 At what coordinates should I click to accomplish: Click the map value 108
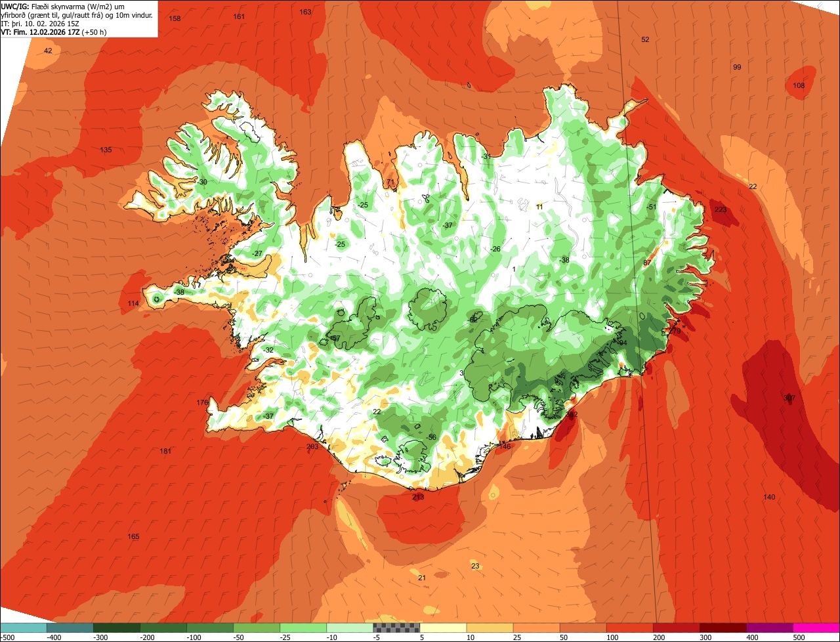pyautogui.click(x=799, y=85)
